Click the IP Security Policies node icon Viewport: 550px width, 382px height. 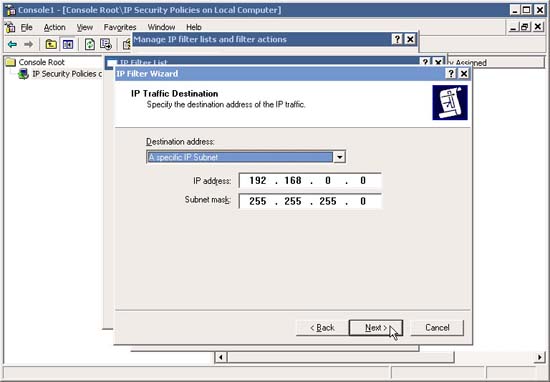[x=24, y=74]
